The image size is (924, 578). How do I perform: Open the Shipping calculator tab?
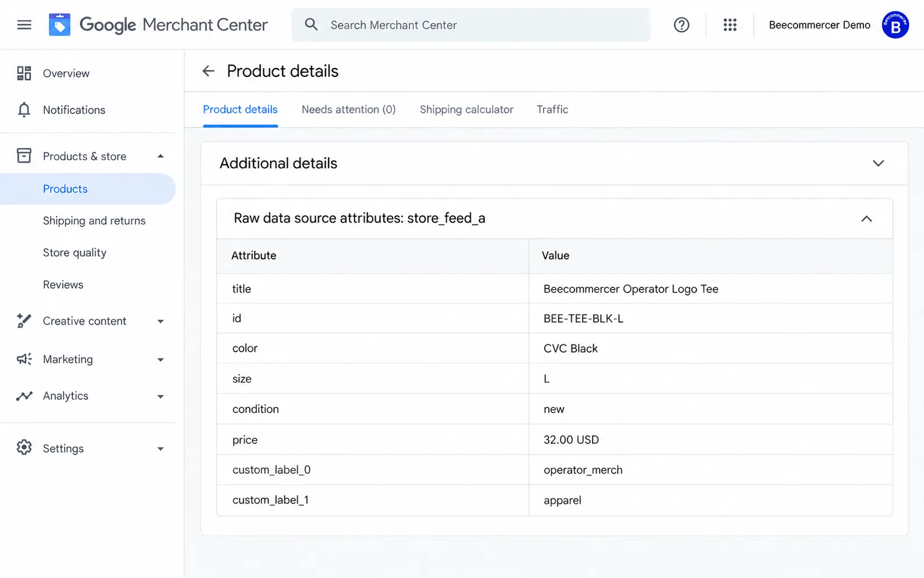pos(467,110)
